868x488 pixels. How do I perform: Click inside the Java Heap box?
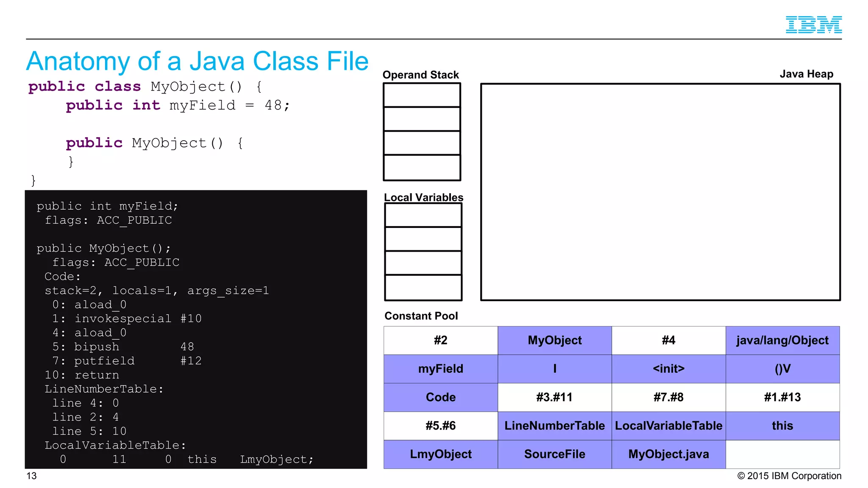660,192
